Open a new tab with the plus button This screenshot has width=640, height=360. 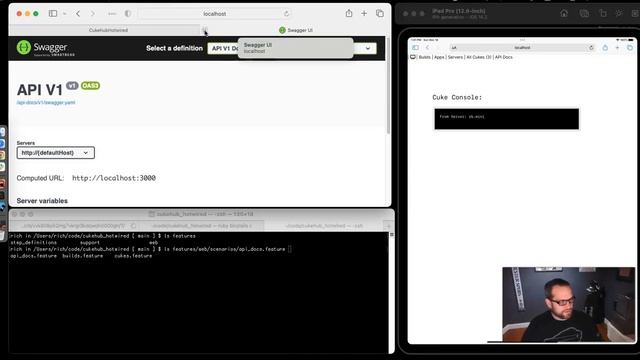pos(364,13)
